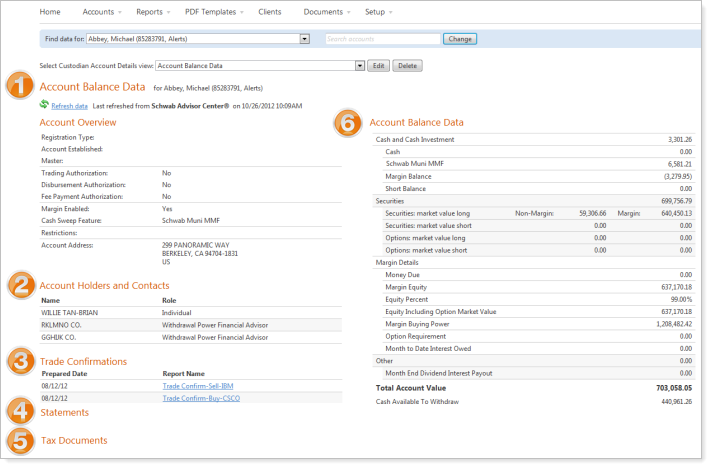
Task: Click the orange number 6 callout badge
Action: tap(349, 123)
